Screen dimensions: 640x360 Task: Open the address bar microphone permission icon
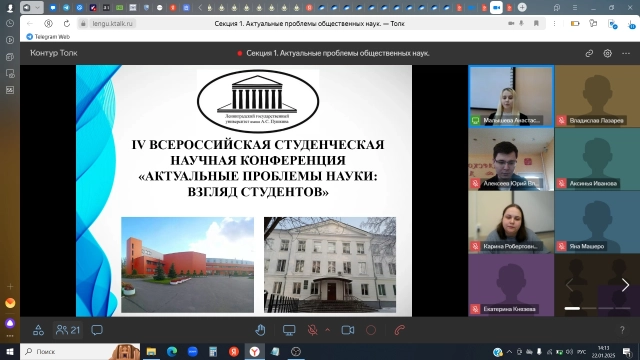coord(521,24)
